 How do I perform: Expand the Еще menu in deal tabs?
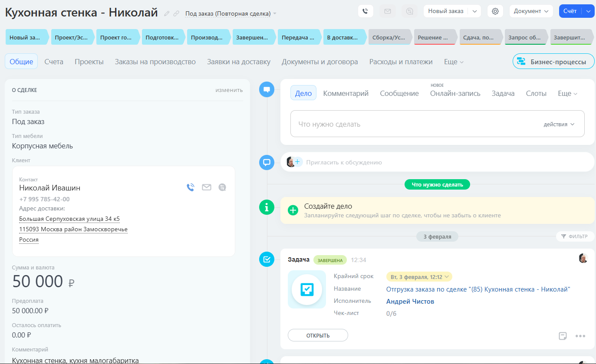(x=454, y=62)
